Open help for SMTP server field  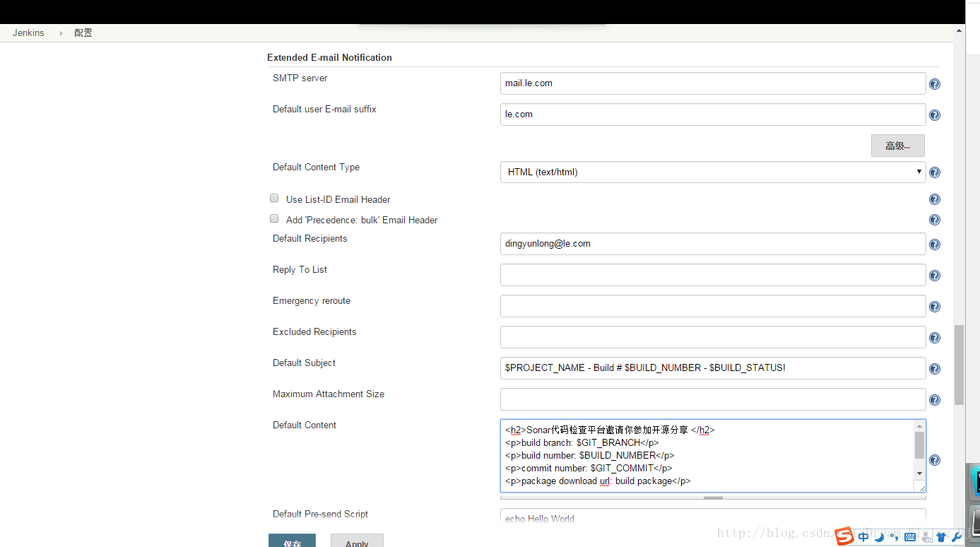934,84
